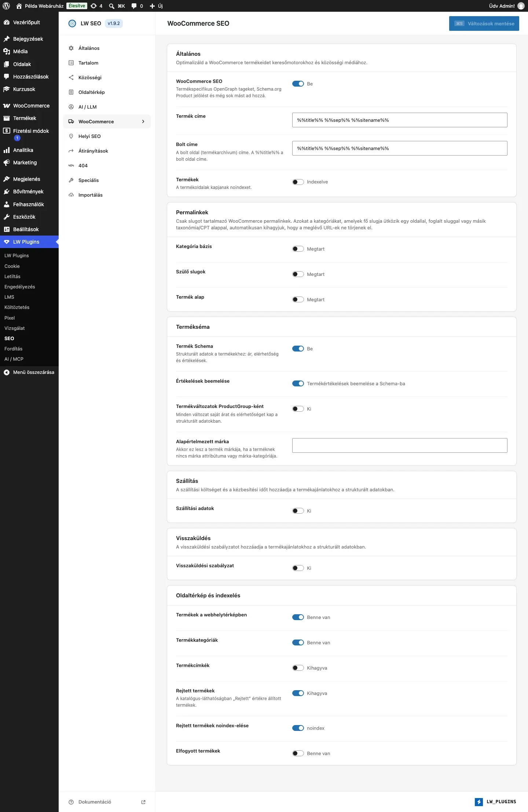Click the WooCommerce logo icon in admin menu
Viewport: 528px width, 812px height.
tap(7, 106)
